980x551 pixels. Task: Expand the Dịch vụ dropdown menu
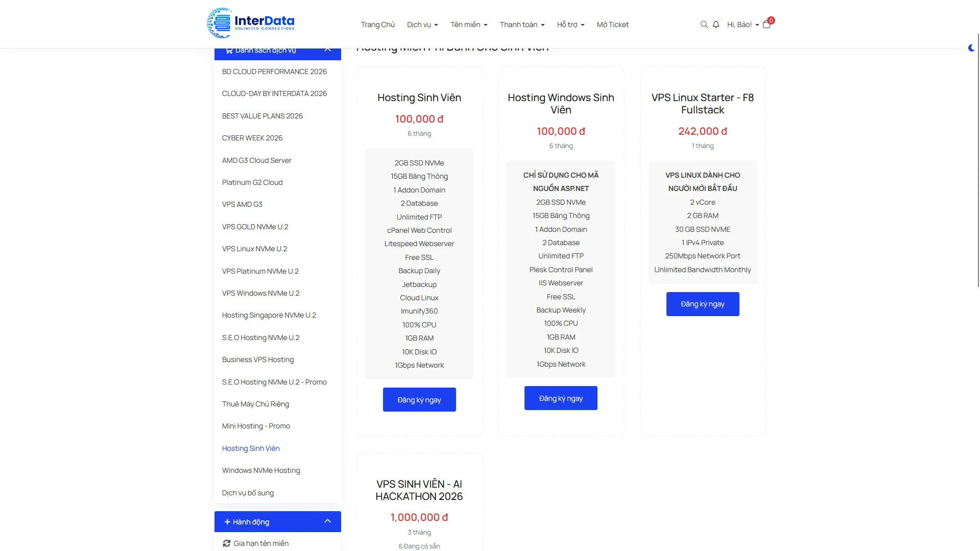(422, 25)
